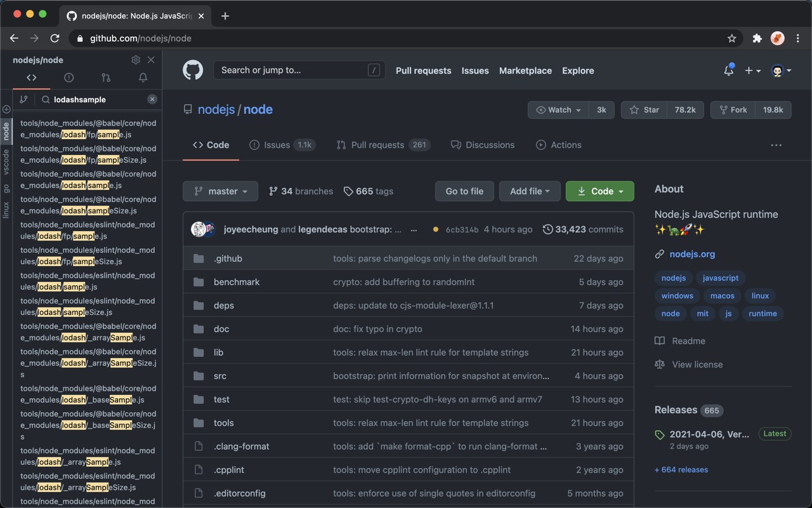Image resolution: width=812 pixels, height=508 pixels.
Task: View the 78.2k stargazers count
Action: (x=685, y=110)
